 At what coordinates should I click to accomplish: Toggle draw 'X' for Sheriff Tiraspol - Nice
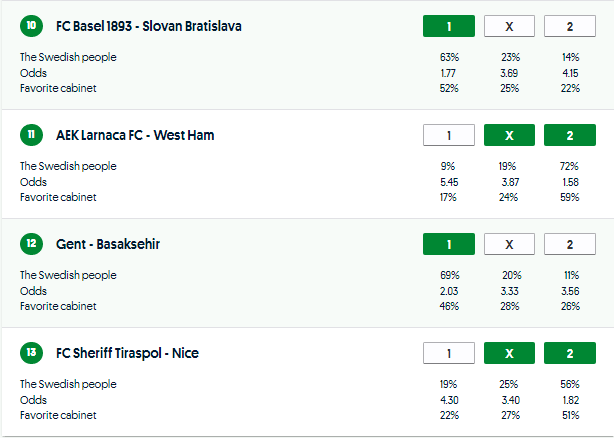pyautogui.click(x=508, y=353)
